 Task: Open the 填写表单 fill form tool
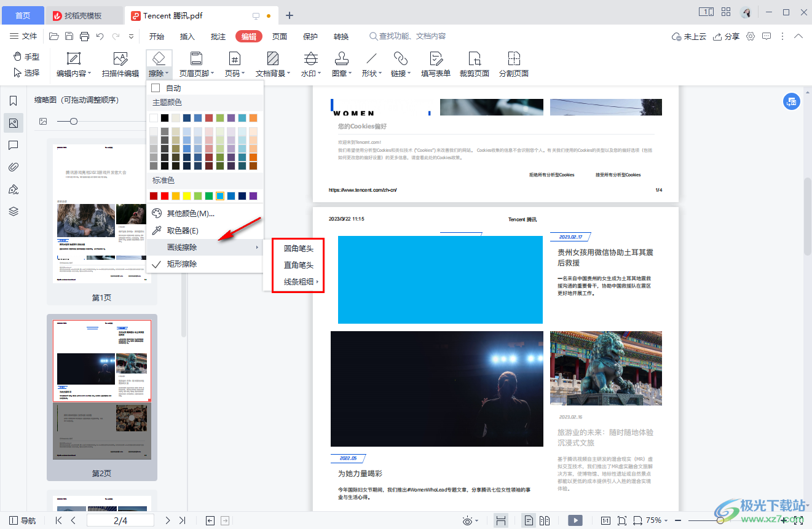point(436,66)
